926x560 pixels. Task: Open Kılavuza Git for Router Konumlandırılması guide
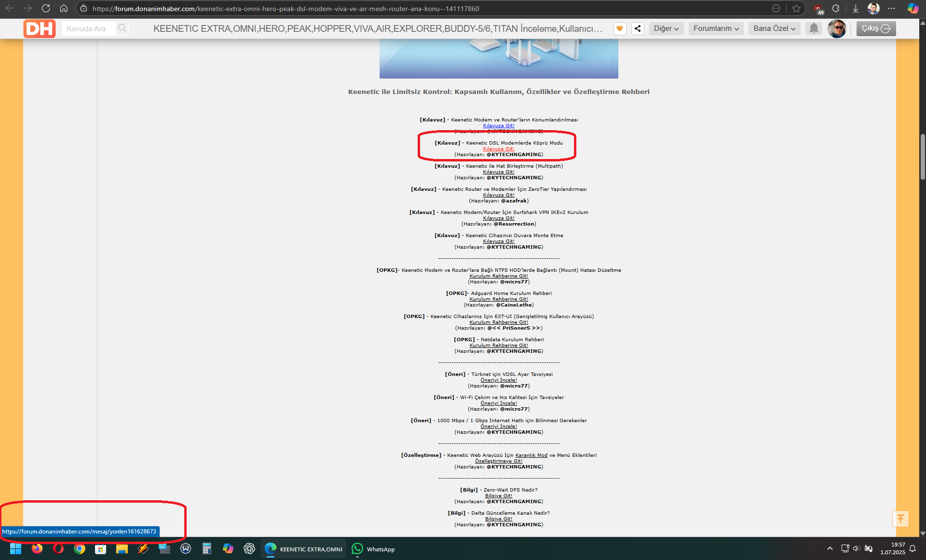coord(499,126)
